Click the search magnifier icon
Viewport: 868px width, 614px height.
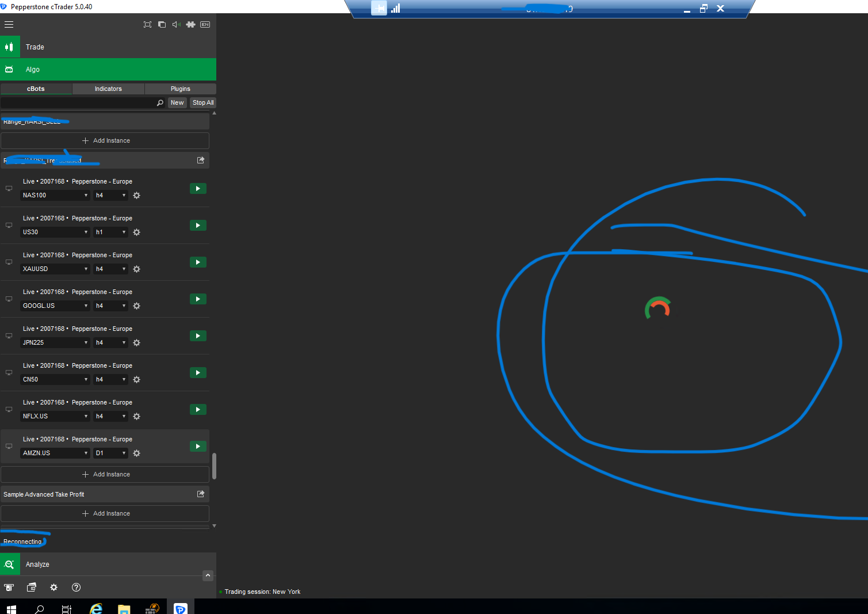point(160,103)
